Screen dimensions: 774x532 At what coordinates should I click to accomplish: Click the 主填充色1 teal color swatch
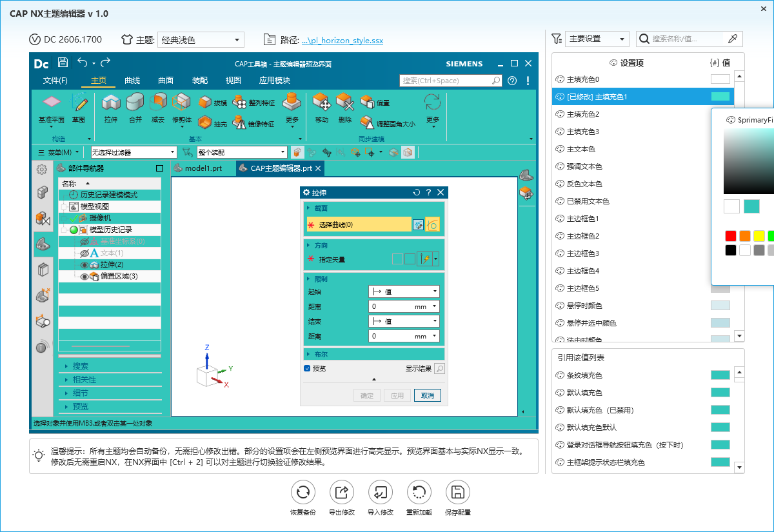pyautogui.click(x=720, y=97)
